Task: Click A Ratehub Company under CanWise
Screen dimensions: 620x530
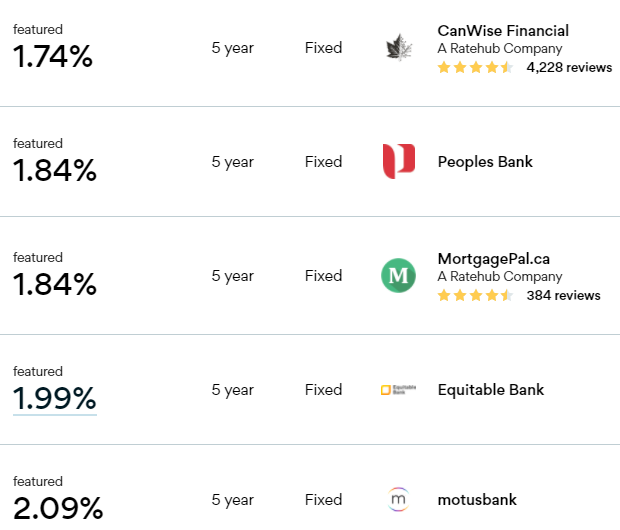Action: click(x=500, y=49)
